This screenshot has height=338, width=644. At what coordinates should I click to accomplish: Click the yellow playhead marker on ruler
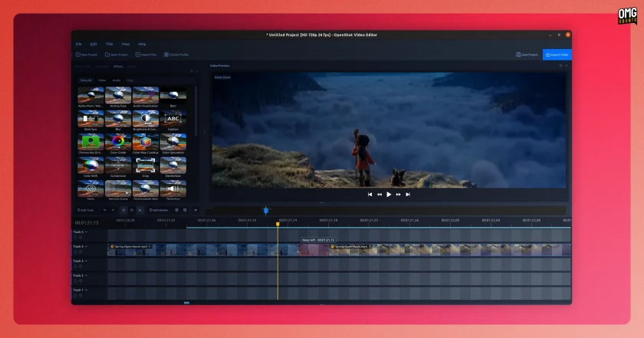278,225
